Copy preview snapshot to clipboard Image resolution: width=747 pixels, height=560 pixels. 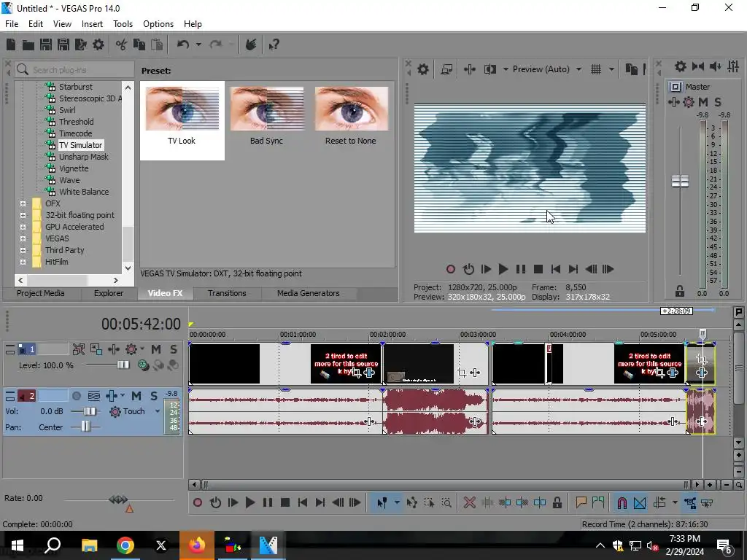pyautogui.click(x=631, y=69)
